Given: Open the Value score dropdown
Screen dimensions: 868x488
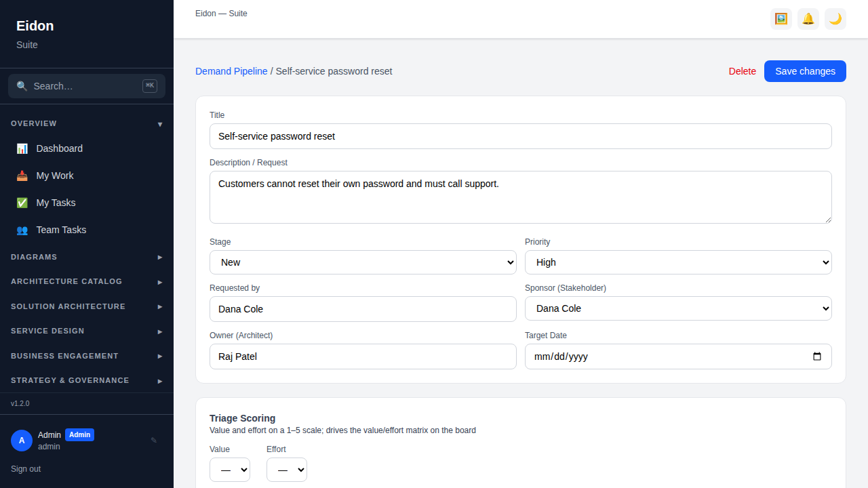Looking at the screenshot, I should click(230, 470).
